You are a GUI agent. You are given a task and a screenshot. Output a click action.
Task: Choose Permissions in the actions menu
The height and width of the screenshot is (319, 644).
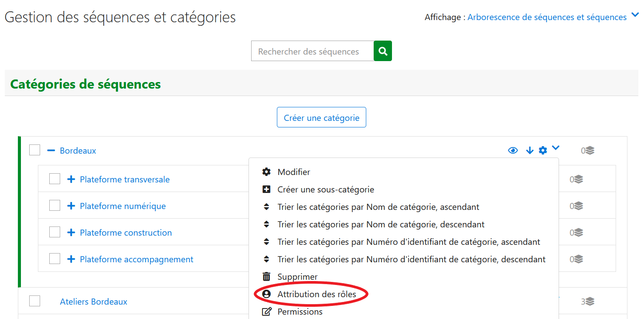(300, 312)
